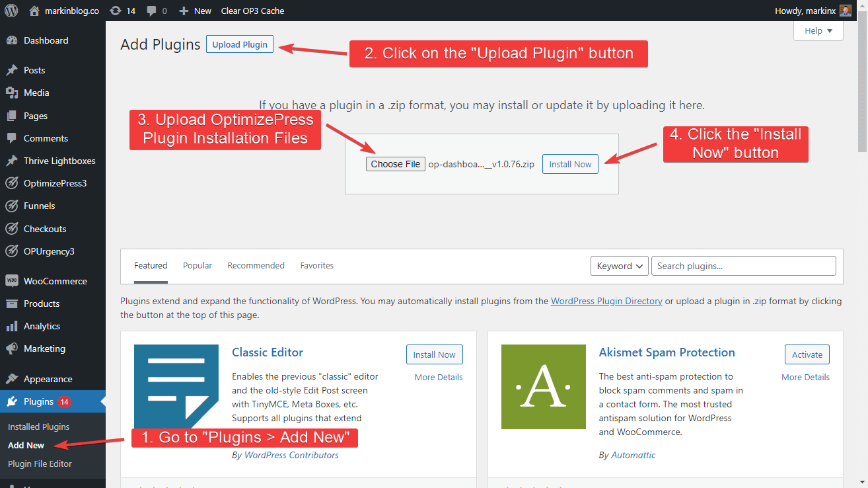Open the WordPress Plugin Directory link

point(606,301)
